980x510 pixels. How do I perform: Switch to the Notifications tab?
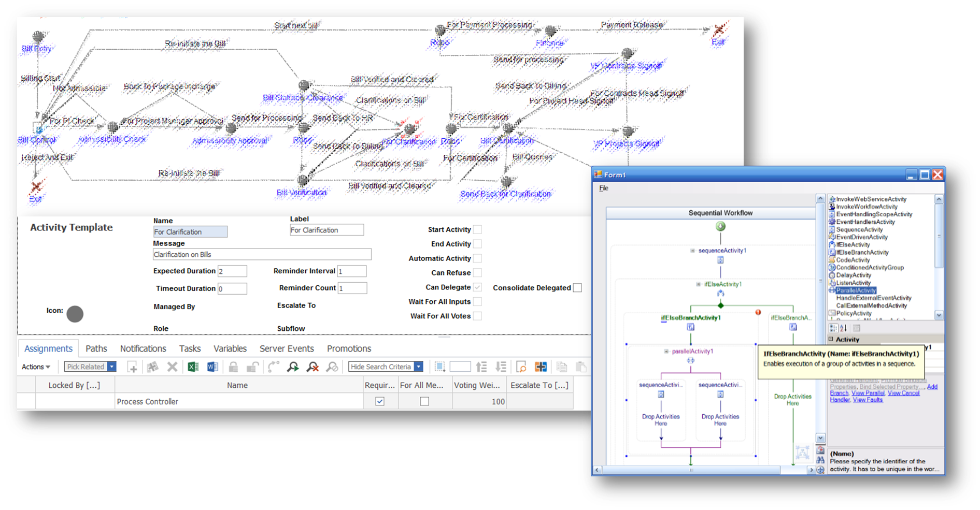[143, 348]
